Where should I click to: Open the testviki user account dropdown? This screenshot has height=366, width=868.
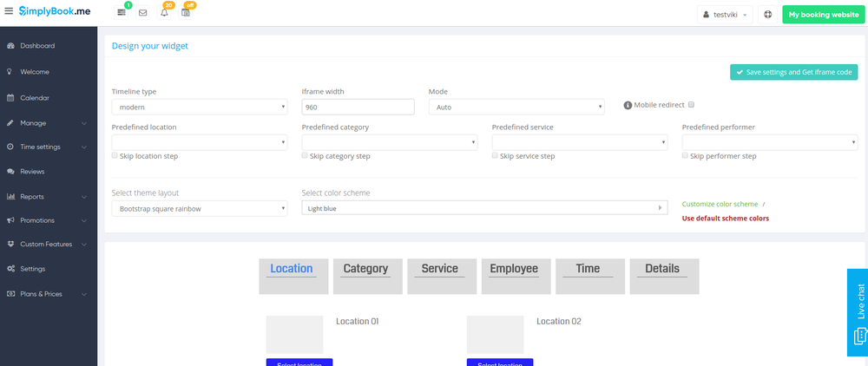click(724, 15)
